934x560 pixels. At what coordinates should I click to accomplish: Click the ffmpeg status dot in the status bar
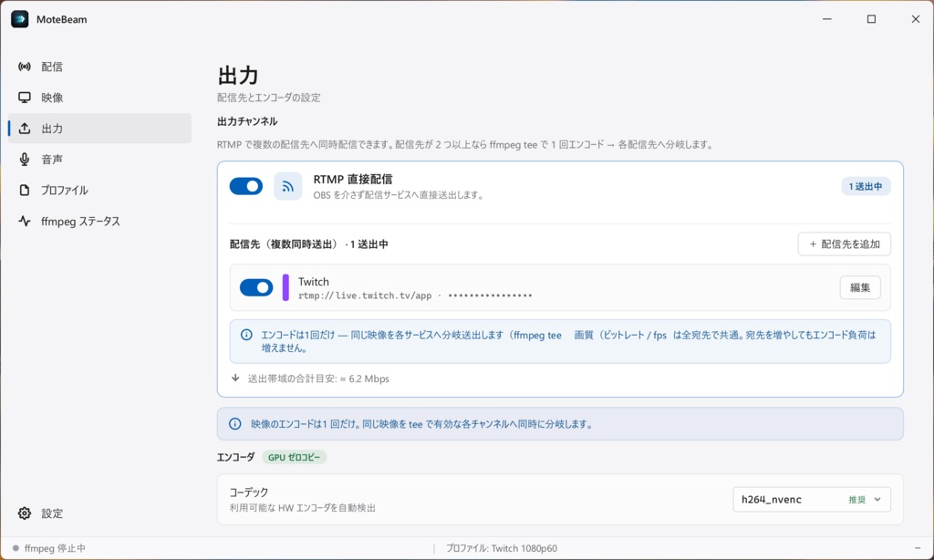point(16,548)
